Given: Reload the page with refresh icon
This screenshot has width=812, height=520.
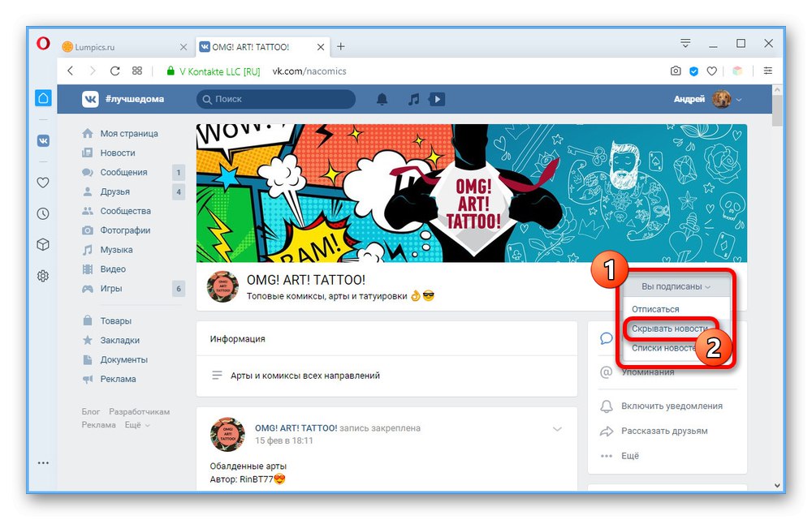Looking at the screenshot, I should pyautogui.click(x=115, y=71).
